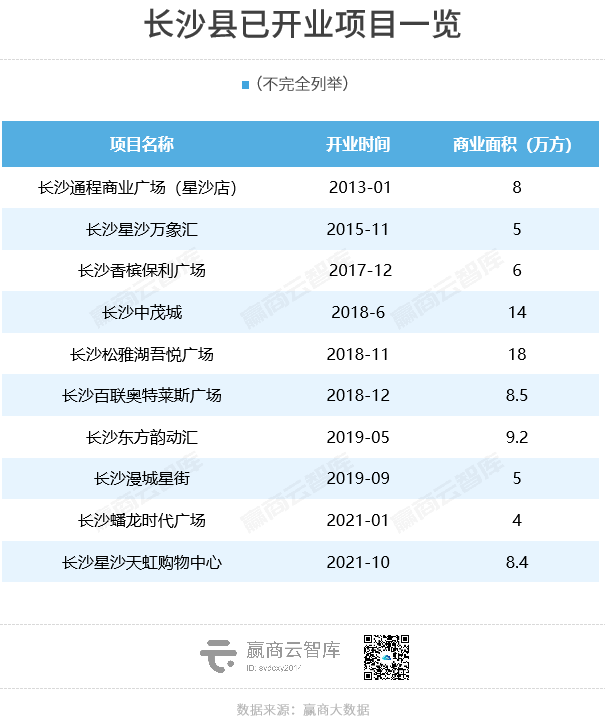Select 长沙百联奥特莱斯广场 project name
Viewport: 605px width, 725px height.
[142, 395]
